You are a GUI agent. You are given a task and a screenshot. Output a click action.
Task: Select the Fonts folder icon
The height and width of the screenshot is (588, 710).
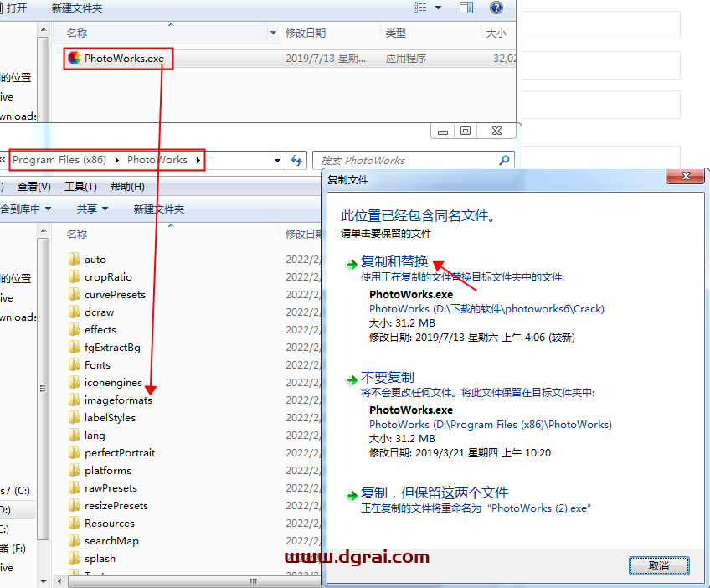click(x=75, y=364)
